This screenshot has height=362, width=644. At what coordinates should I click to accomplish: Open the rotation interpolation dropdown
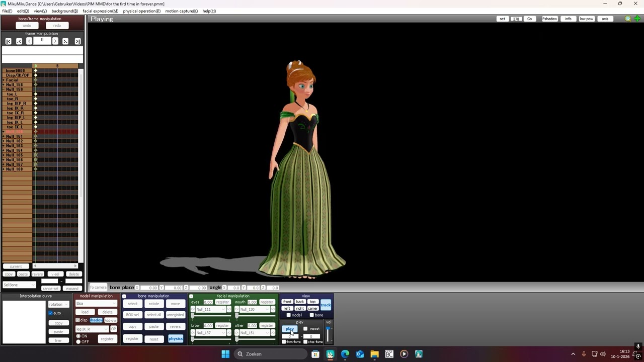58,304
